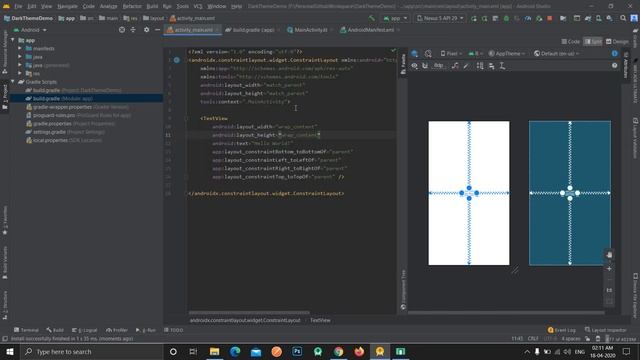Screen dimensions: 640x360
Task: Click Collapse All icon in Project panel
Action: (133, 30)
